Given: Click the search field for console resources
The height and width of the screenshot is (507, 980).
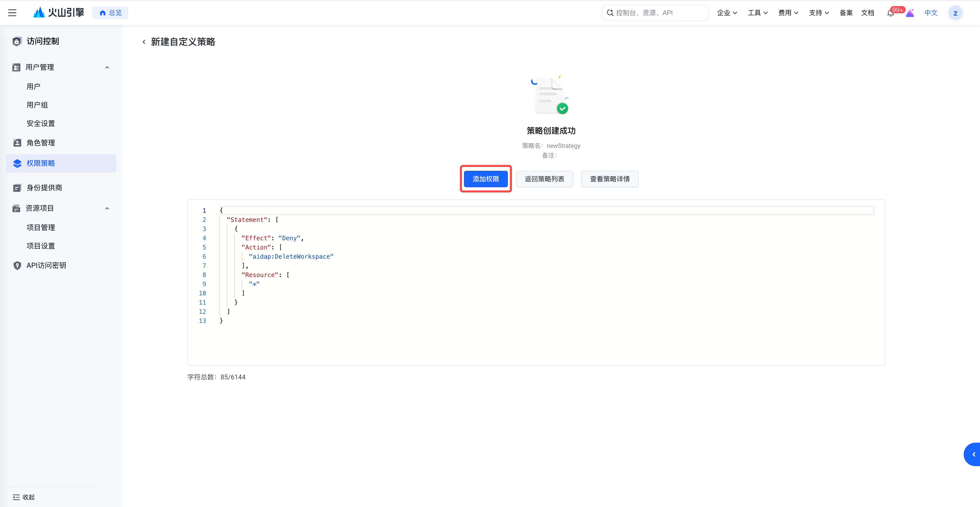Looking at the screenshot, I should [655, 13].
